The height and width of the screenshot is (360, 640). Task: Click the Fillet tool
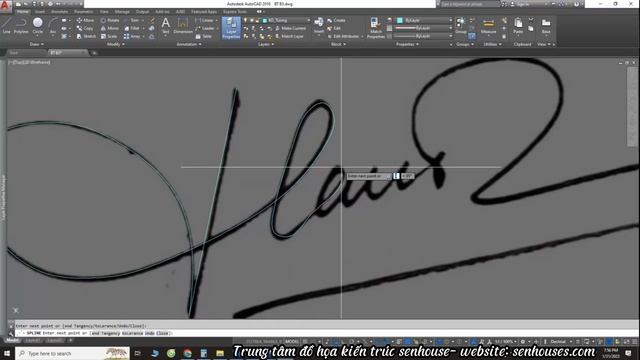click(132, 28)
